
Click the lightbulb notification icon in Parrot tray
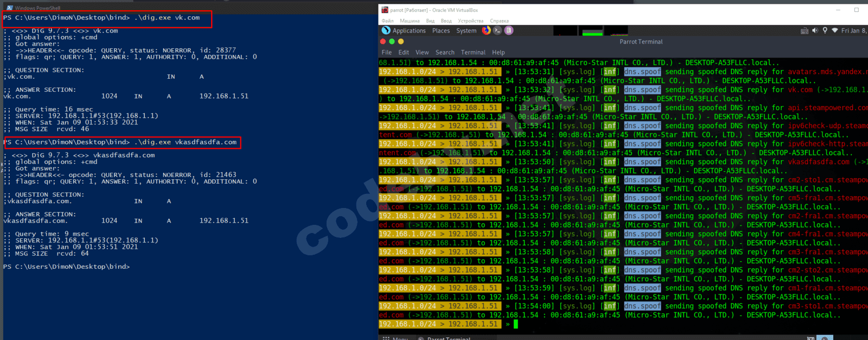tap(825, 30)
